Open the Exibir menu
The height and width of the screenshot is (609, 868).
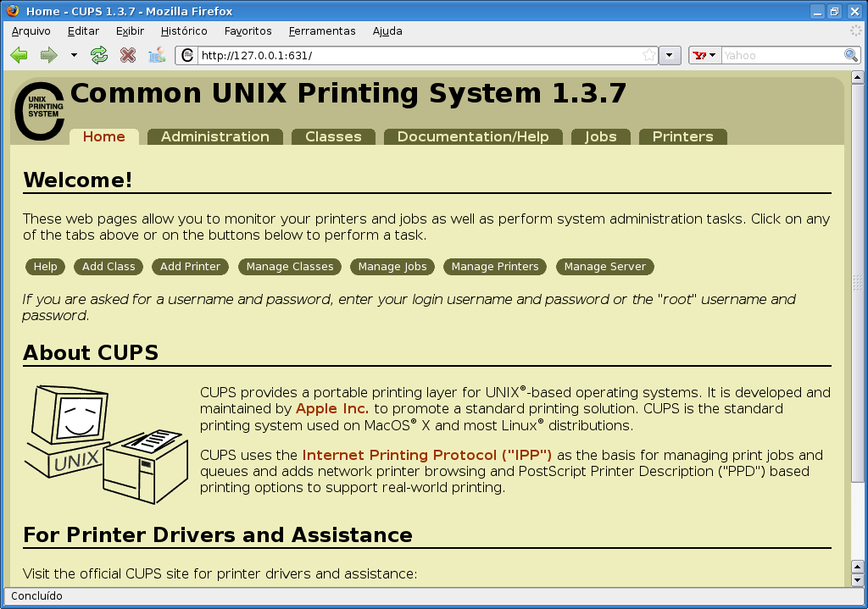pyautogui.click(x=130, y=31)
